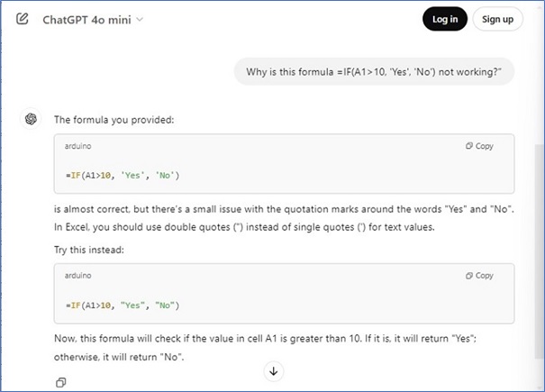Click the Sign up button
The image size is (545, 392).
[x=497, y=19]
